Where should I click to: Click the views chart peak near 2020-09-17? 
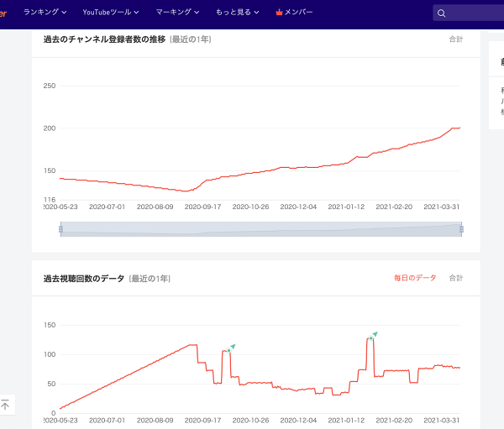[192, 345]
